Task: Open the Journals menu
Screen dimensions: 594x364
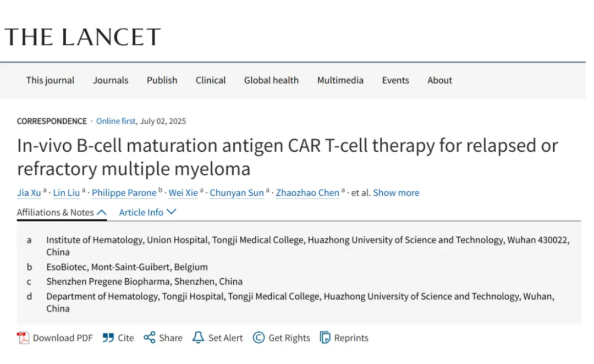Action: pos(111,80)
